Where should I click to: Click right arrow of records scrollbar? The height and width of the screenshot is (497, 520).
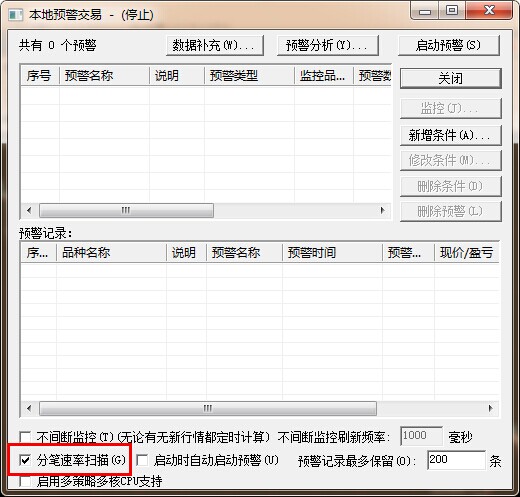tap(490, 408)
